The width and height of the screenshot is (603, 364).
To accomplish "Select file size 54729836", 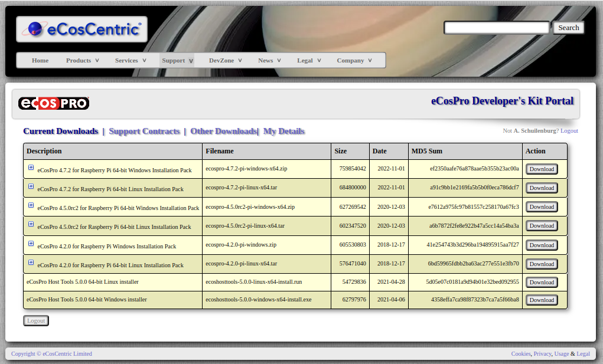I will click(x=354, y=282).
